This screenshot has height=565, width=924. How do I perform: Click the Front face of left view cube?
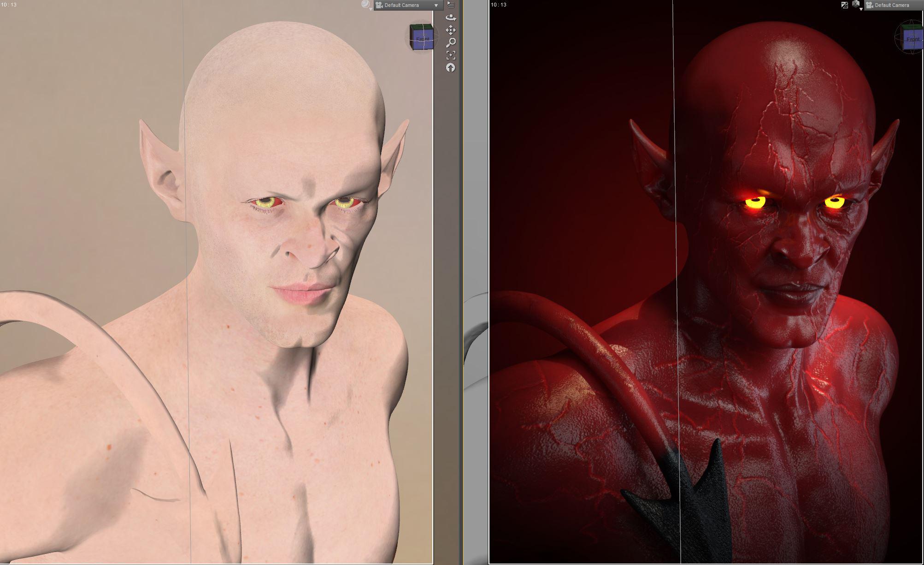coord(422,40)
